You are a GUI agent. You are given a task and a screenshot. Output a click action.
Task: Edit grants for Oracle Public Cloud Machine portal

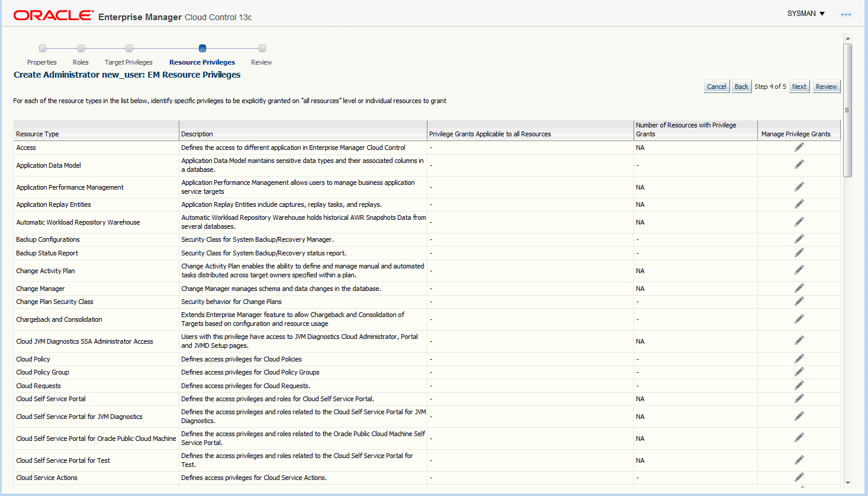tap(799, 438)
